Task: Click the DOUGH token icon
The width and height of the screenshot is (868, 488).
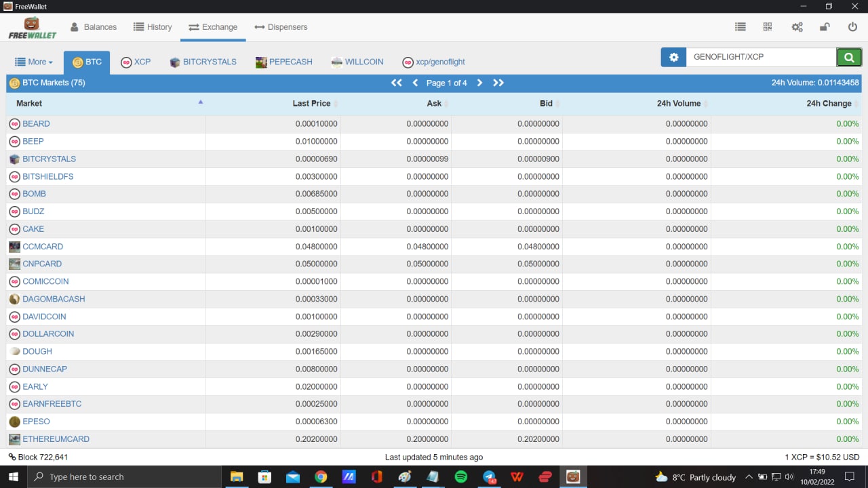Action: (x=14, y=352)
